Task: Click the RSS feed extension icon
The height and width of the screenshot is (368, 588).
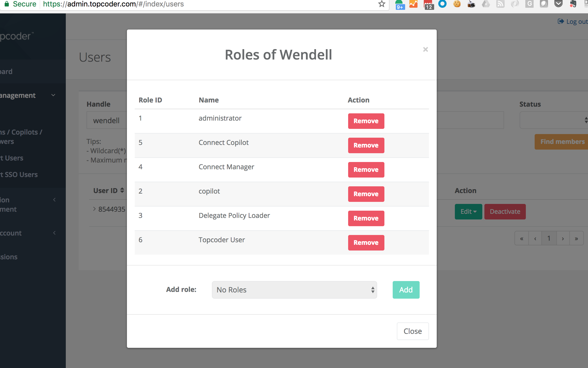Action: [x=500, y=4]
